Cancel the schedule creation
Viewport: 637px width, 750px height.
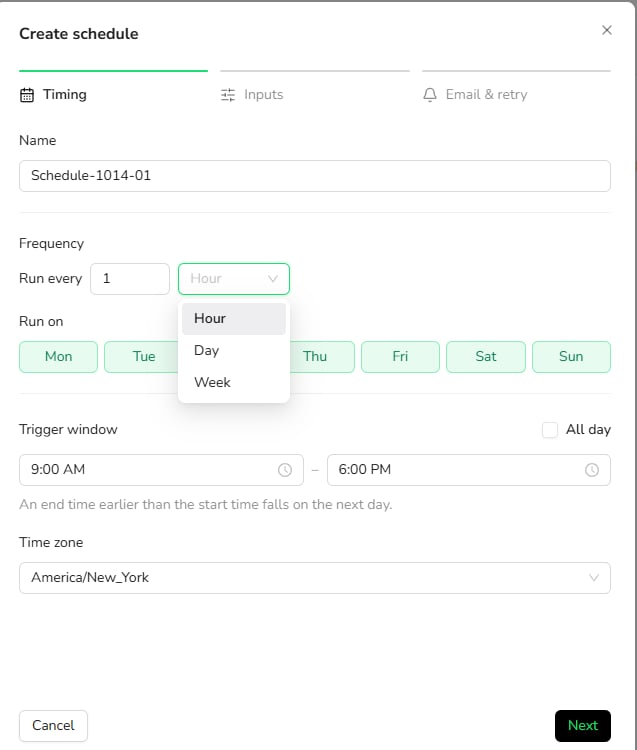point(53,726)
